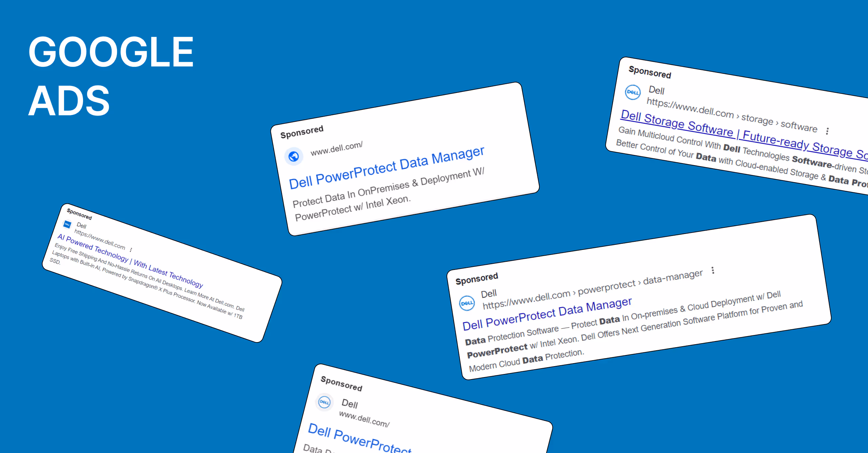Click 'PowerProtect w/ Intel Xeon.' description line
868x453 pixels.
click(353, 208)
